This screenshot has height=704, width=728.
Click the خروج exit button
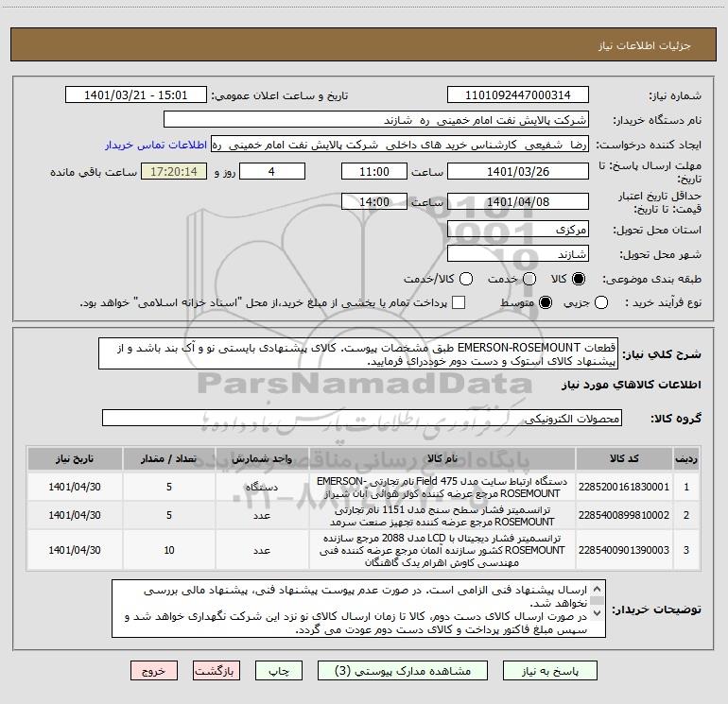(x=154, y=671)
